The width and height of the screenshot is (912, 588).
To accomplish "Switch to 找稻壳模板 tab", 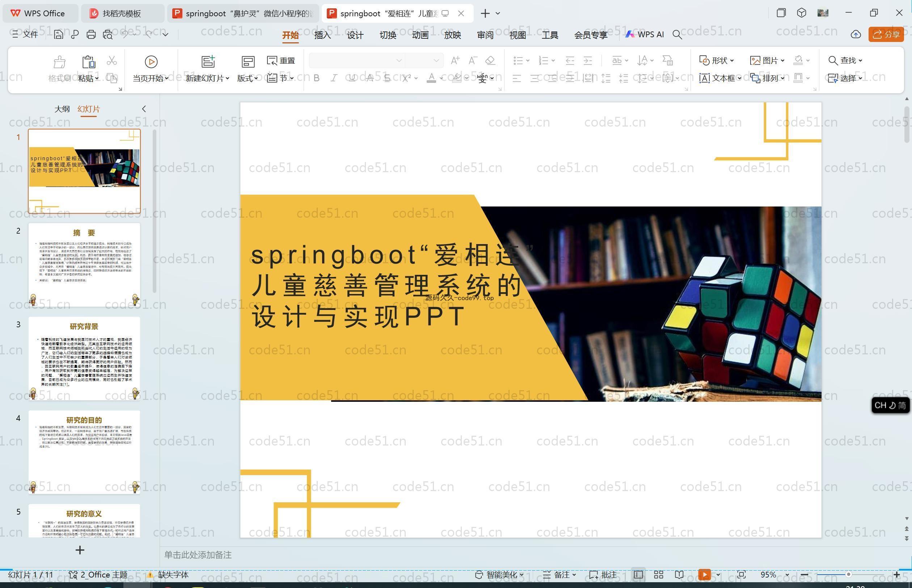I will (x=122, y=13).
